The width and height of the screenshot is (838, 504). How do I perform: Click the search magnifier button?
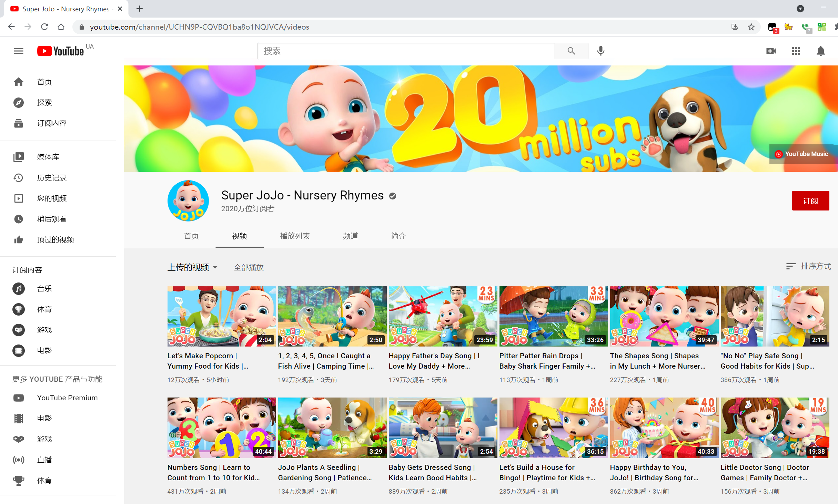pos(571,51)
